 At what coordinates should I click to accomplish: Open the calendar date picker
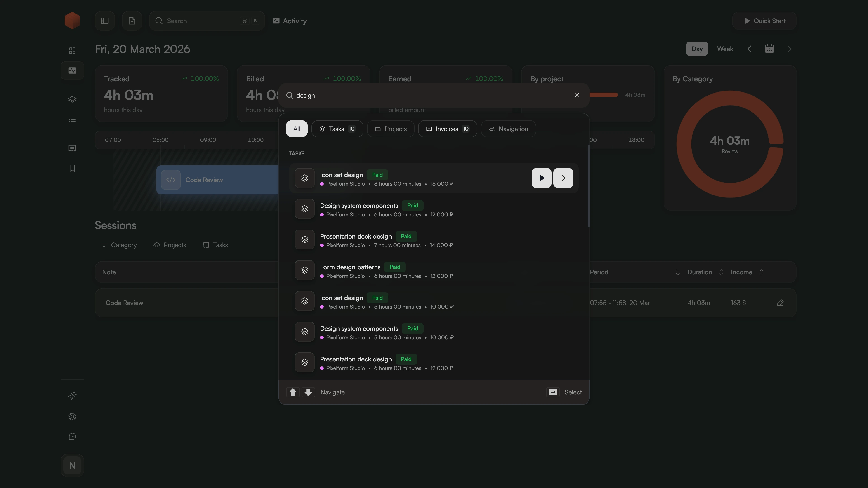click(x=769, y=49)
